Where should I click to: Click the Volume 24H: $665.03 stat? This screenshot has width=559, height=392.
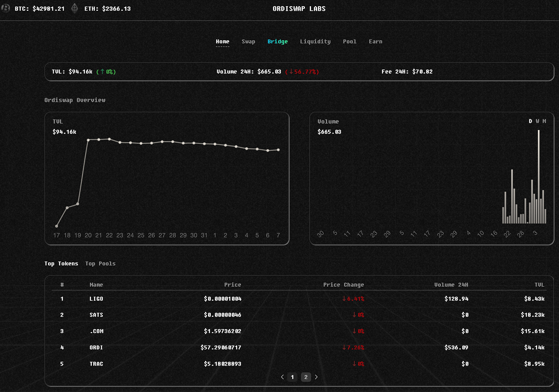[249, 72]
